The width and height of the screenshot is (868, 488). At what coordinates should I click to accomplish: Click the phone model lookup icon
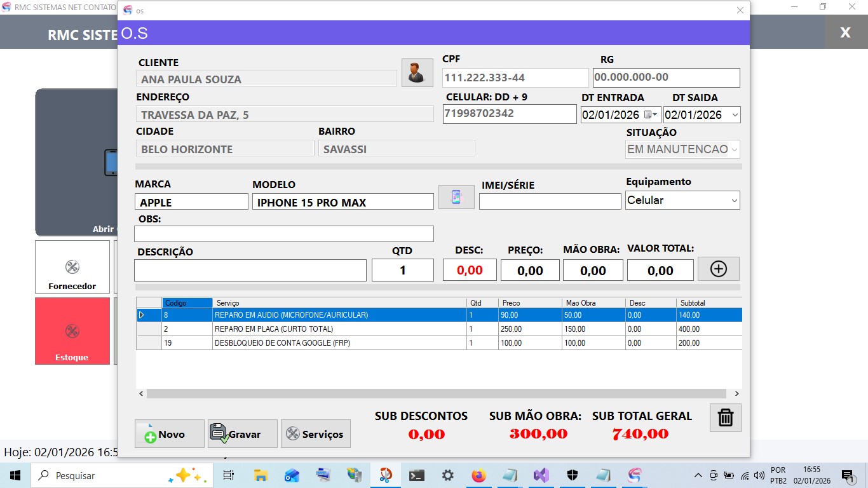tap(456, 197)
